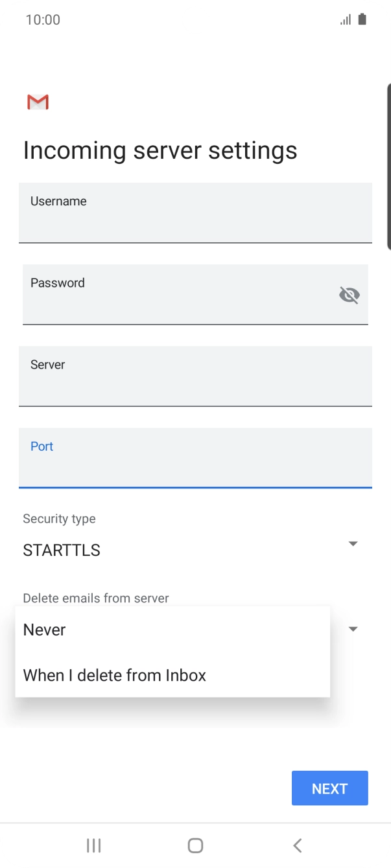
Task: Click the Incoming server settings heading
Action: point(160,150)
